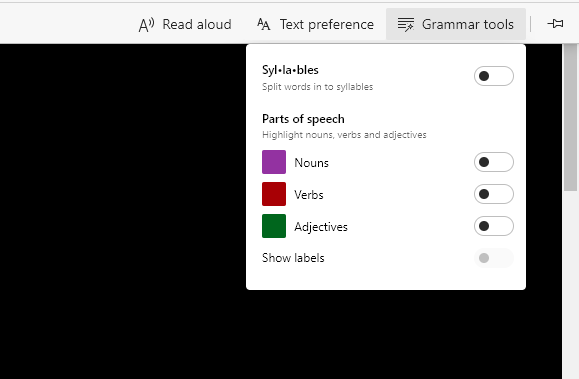Click the Verbs label

point(309,195)
